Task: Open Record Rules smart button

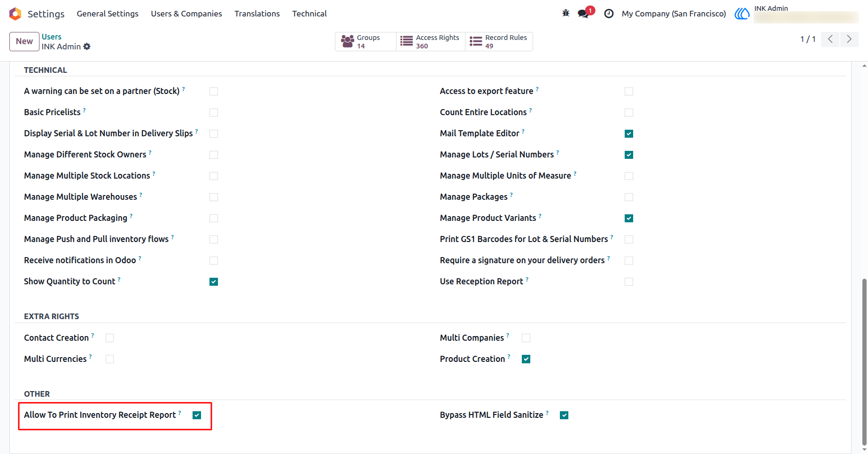Action: click(x=499, y=41)
